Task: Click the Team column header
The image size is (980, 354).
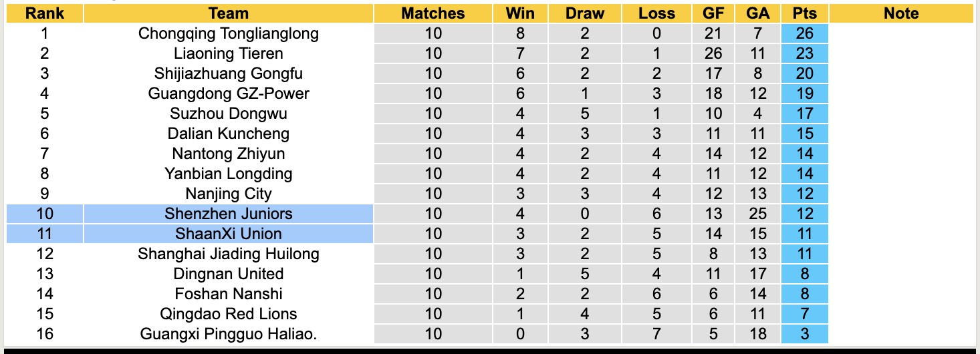Action: (x=229, y=13)
